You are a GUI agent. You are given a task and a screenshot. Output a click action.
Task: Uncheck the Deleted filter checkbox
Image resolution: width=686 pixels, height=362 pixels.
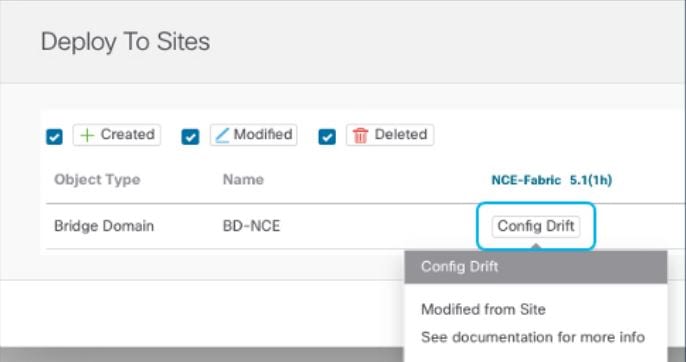(x=327, y=137)
